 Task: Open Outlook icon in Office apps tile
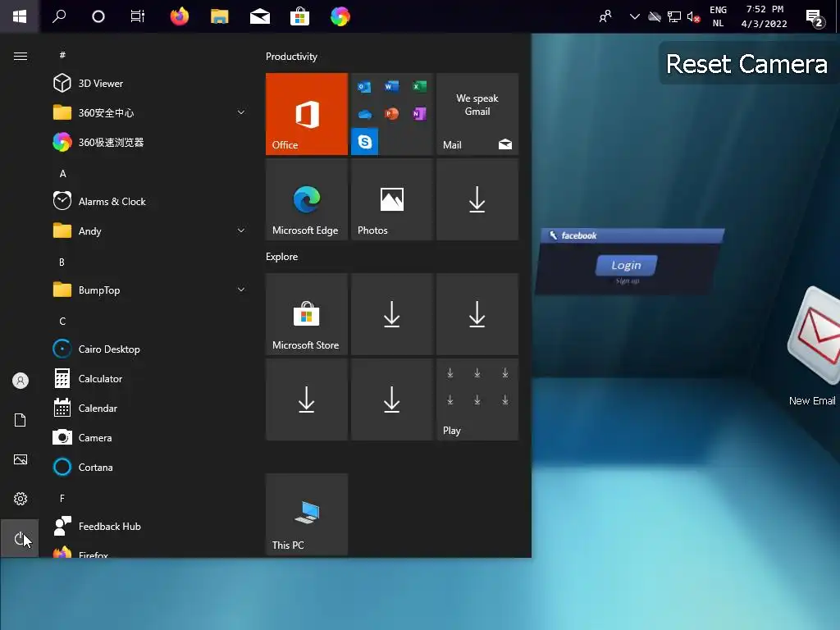click(364, 87)
